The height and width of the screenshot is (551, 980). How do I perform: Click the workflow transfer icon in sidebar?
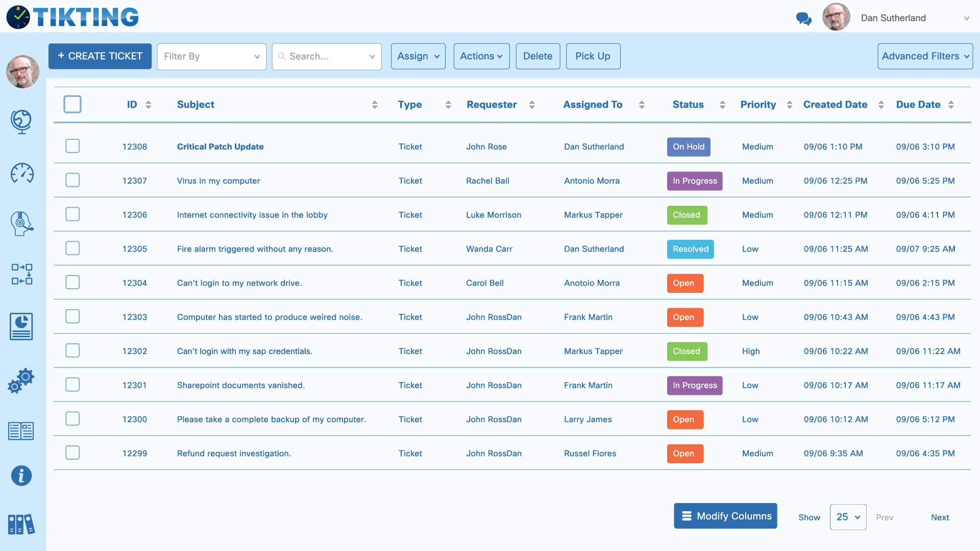[x=21, y=274]
